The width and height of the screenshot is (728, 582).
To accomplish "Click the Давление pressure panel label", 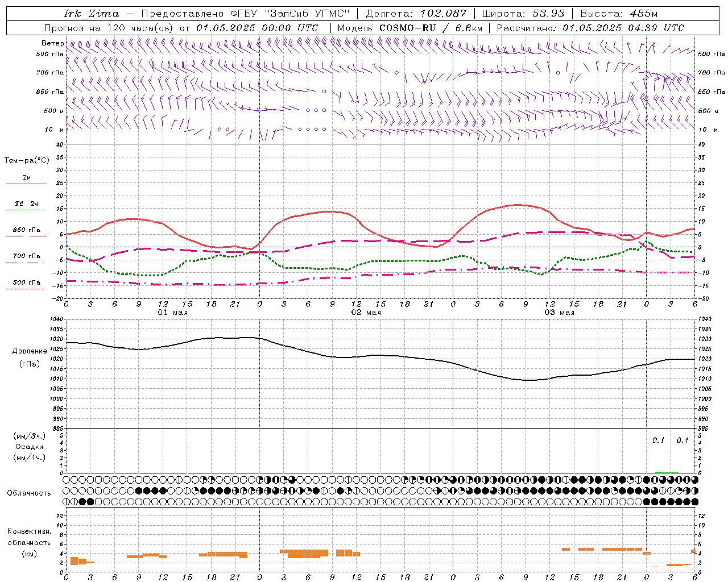I will pyautogui.click(x=30, y=351).
